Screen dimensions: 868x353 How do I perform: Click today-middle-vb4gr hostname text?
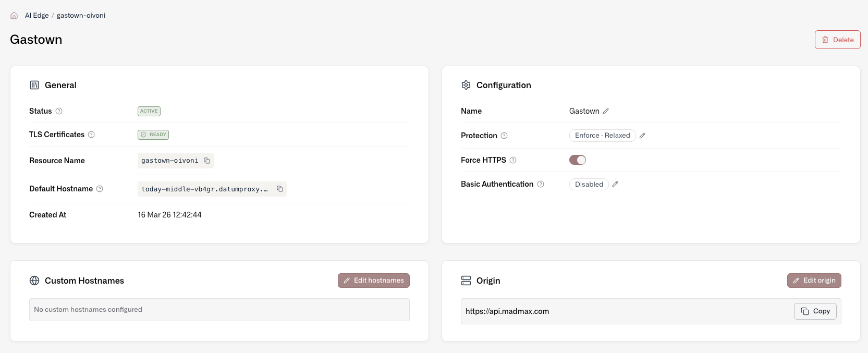tap(204, 189)
